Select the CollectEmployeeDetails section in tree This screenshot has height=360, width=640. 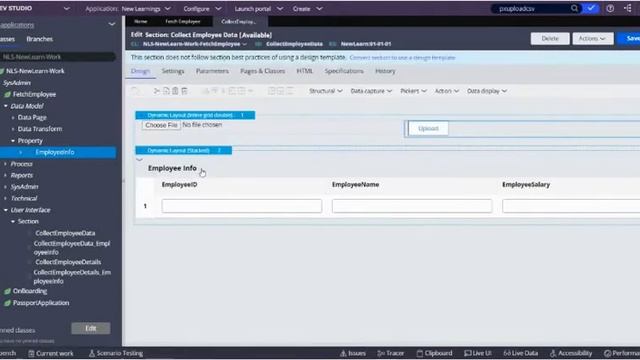[x=68, y=262]
